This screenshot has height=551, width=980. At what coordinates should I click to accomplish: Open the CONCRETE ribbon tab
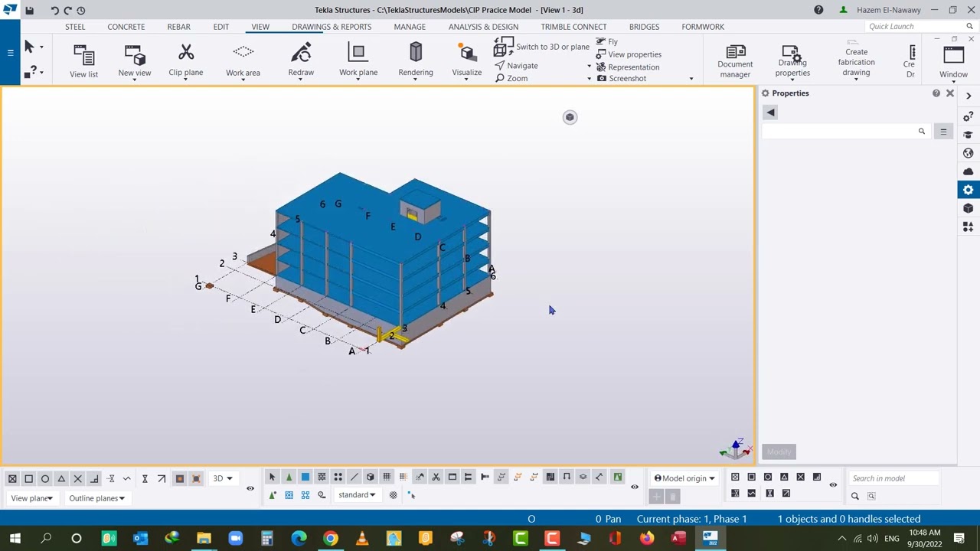tap(126, 27)
